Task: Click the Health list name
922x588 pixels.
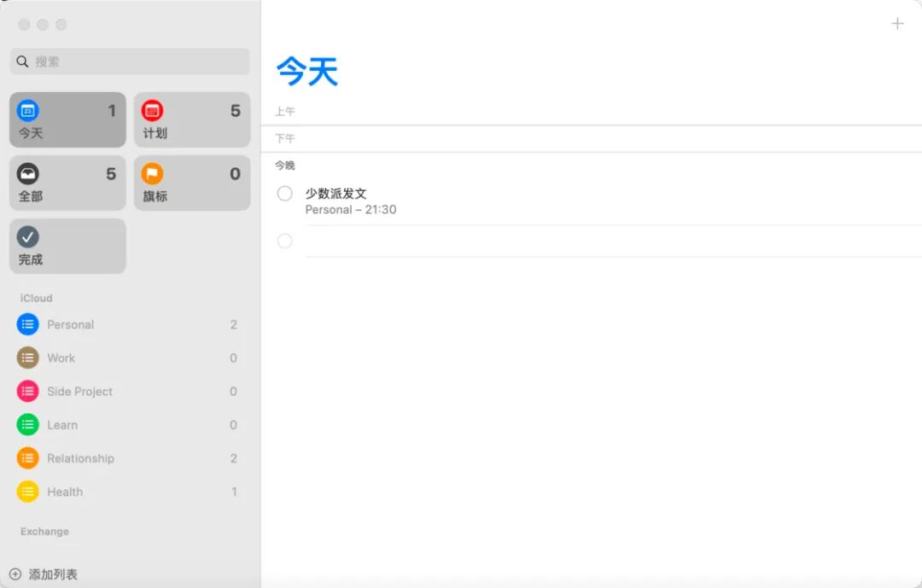Action: pyautogui.click(x=65, y=492)
